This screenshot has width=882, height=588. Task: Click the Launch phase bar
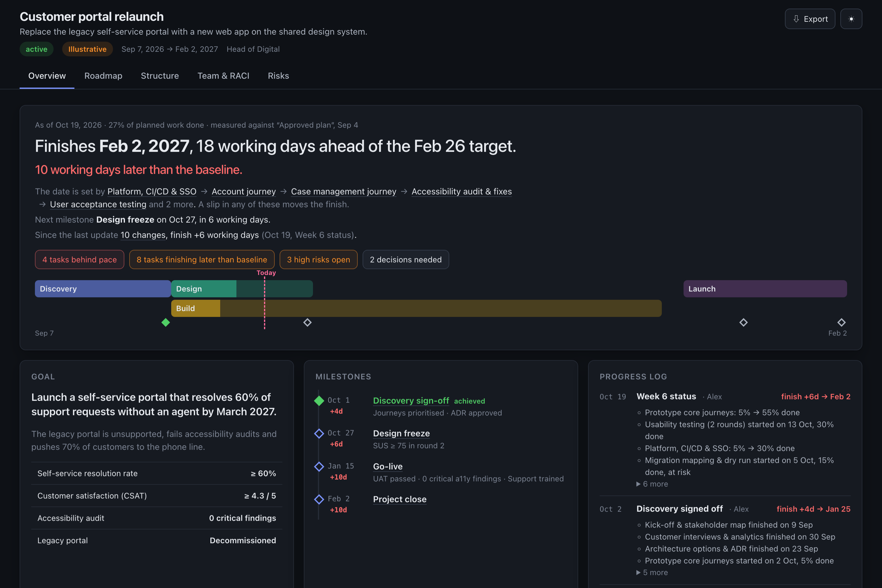pyautogui.click(x=765, y=289)
